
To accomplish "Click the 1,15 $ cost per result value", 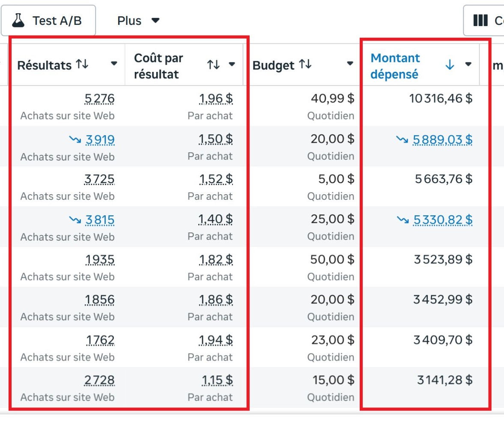I will [217, 380].
